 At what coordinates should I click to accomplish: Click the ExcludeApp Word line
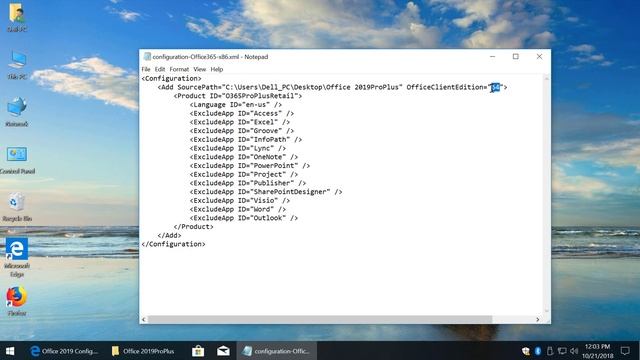(x=238, y=209)
